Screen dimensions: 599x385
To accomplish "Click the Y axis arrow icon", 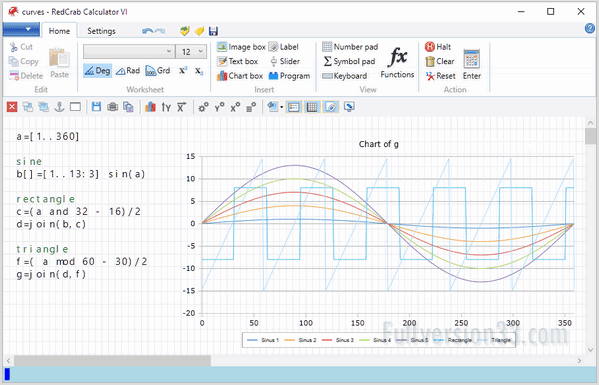I will tap(166, 107).
